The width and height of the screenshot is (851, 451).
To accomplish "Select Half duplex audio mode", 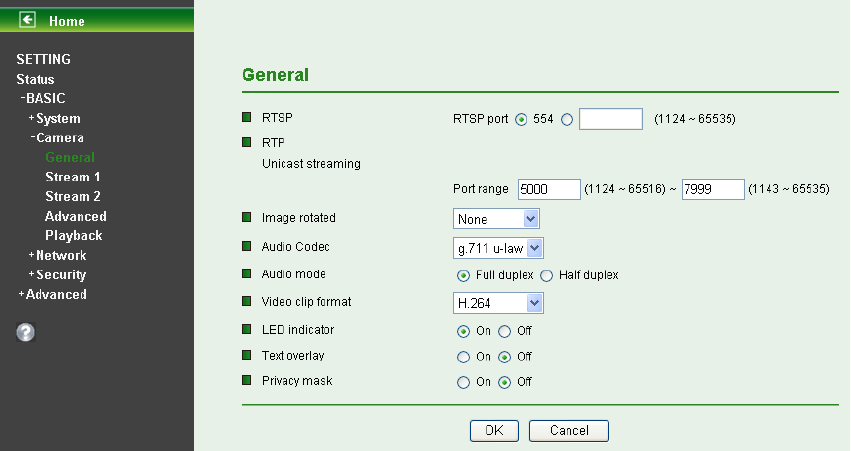I will pos(547,276).
